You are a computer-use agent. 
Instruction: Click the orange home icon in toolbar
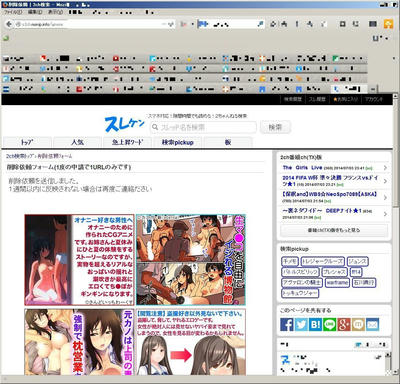point(388,24)
